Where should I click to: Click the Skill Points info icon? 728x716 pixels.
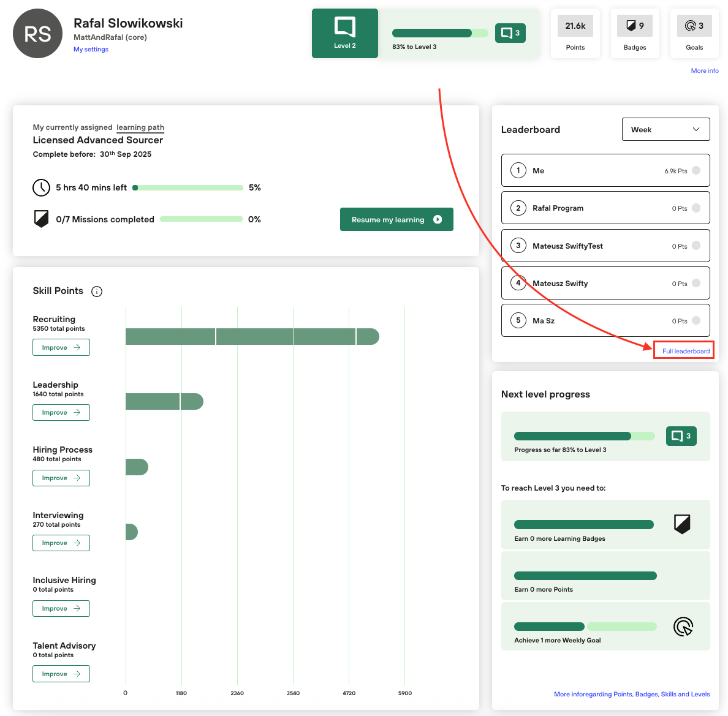(x=97, y=292)
